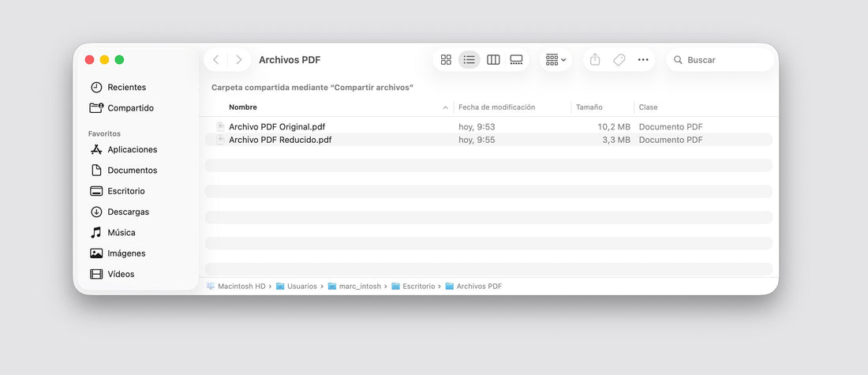Viewport: 868px width, 375px height.
Task: Click marc_intosh in the path bar
Action: (354, 287)
